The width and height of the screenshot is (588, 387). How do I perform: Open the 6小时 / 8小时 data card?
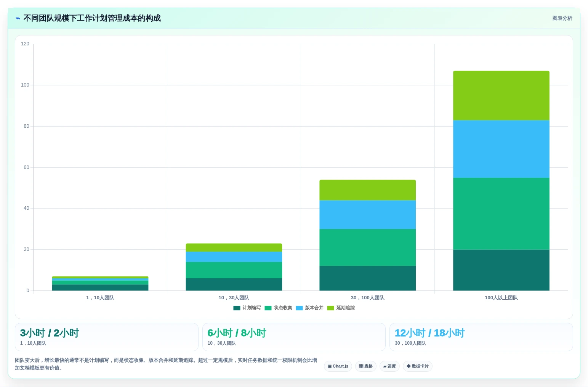coord(294,337)
